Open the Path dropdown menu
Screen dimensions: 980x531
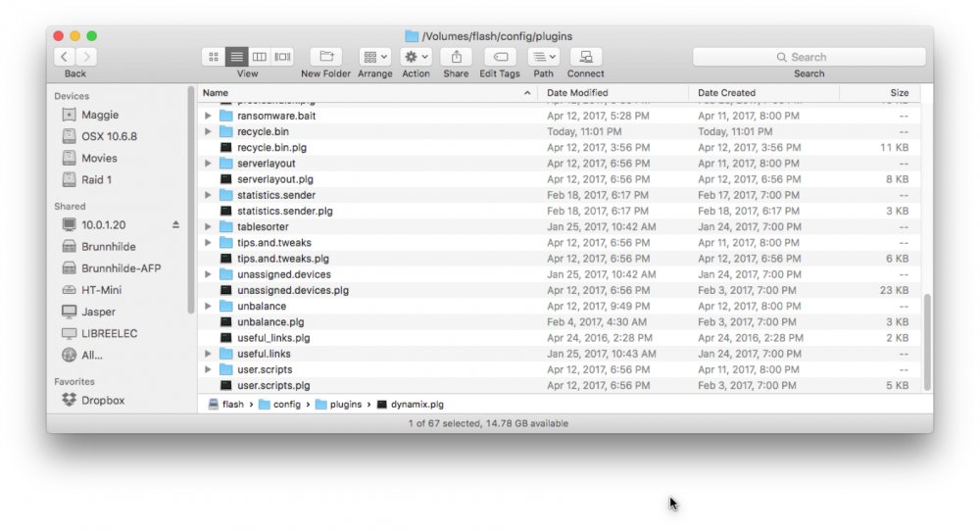click(543, 57)
